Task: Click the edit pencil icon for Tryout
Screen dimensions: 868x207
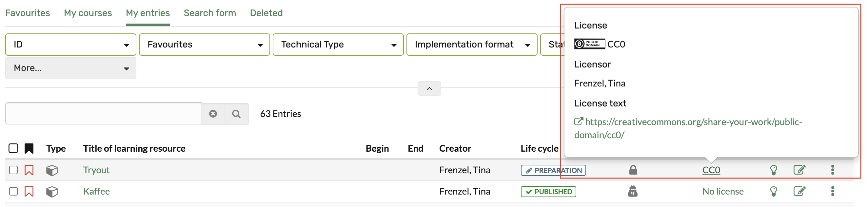Action: coord(799,170)
